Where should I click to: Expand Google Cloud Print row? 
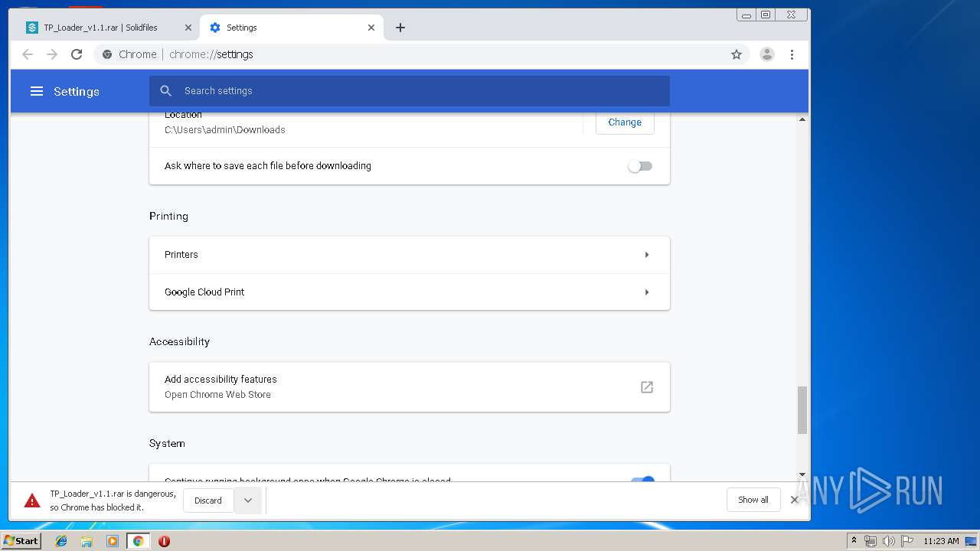coord(410,292)
